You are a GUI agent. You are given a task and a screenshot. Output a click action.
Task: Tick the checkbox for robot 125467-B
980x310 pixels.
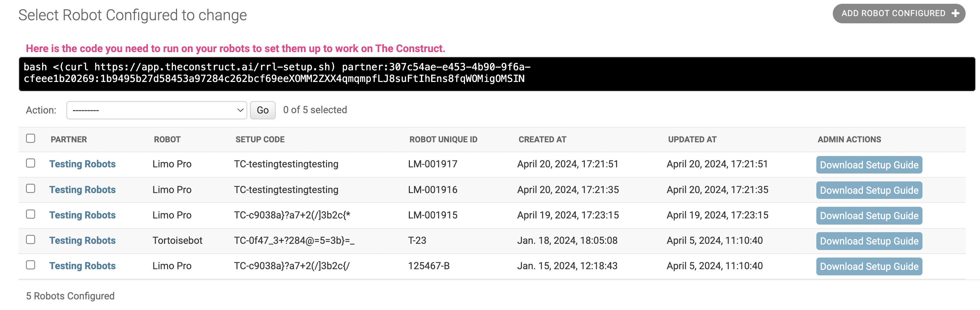(30, 265)
